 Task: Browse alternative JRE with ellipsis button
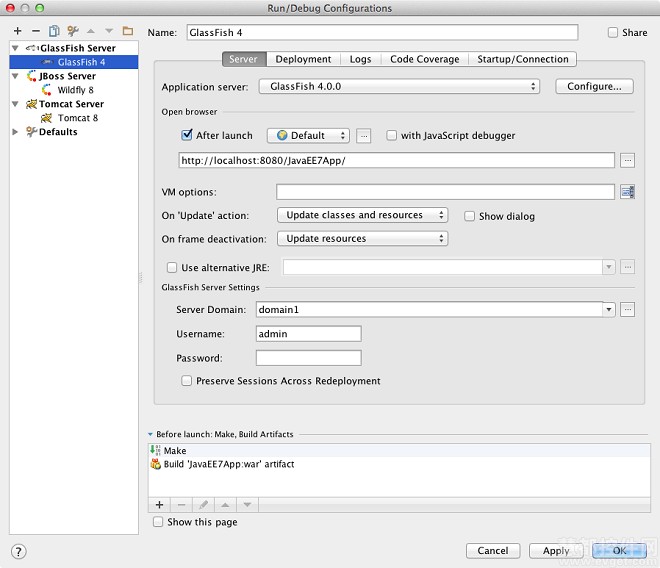click(x=627, y=267)
